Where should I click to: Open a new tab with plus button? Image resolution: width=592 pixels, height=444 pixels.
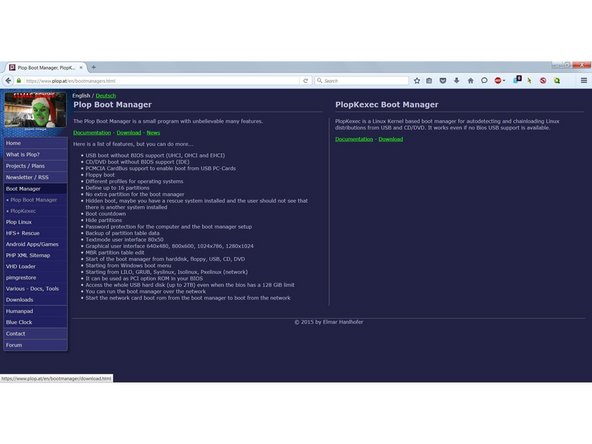(93, 68)
